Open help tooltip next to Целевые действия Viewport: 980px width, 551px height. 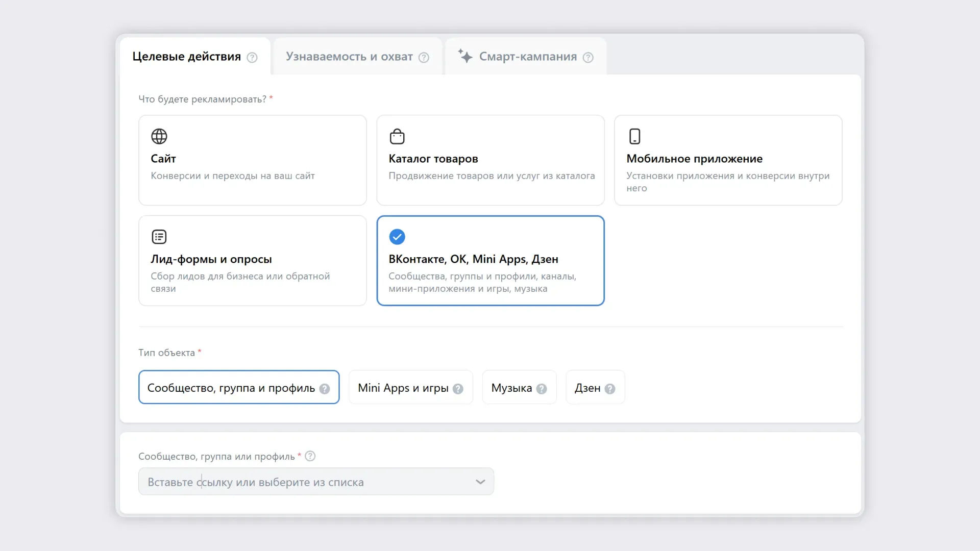[x=252, y=58]
